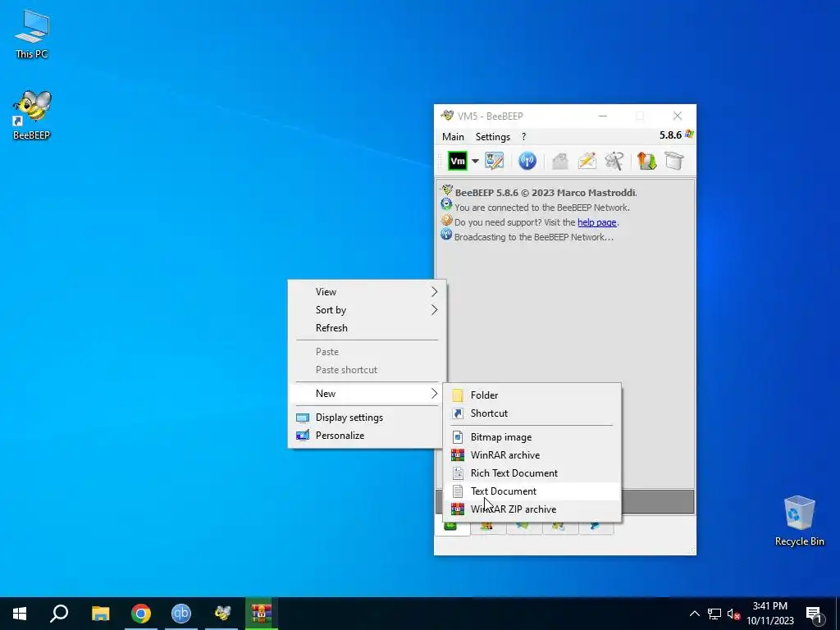Open the network tray icon
This screenshot has height=630, width=840.
714,614
